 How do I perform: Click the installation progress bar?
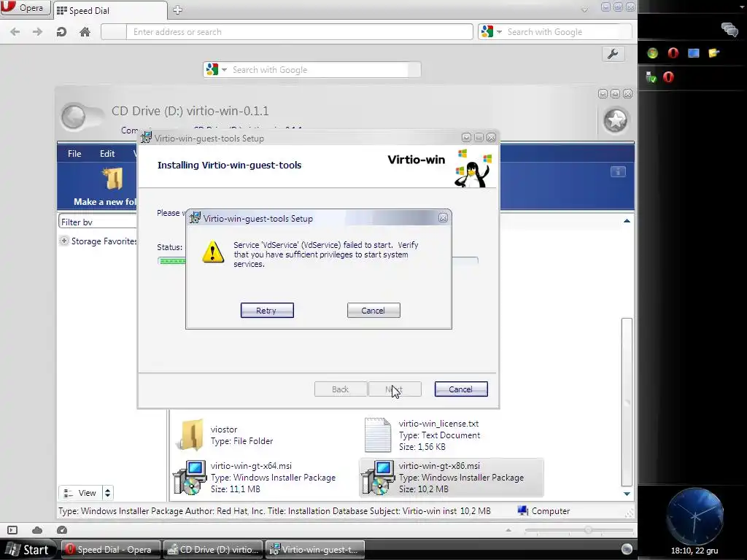point(317,260)
